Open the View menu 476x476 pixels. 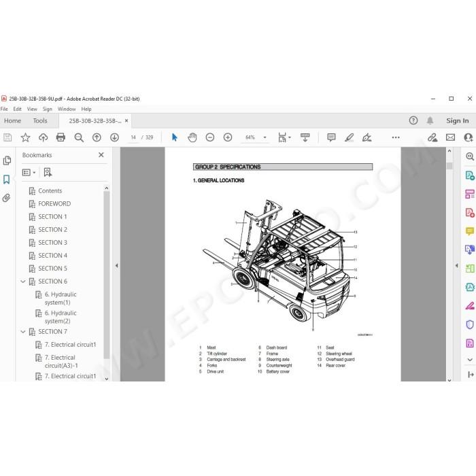[32, 109]
